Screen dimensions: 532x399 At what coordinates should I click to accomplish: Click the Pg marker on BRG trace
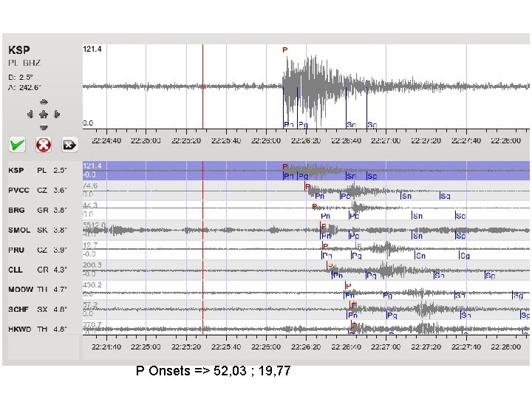(x=355, y=216)
